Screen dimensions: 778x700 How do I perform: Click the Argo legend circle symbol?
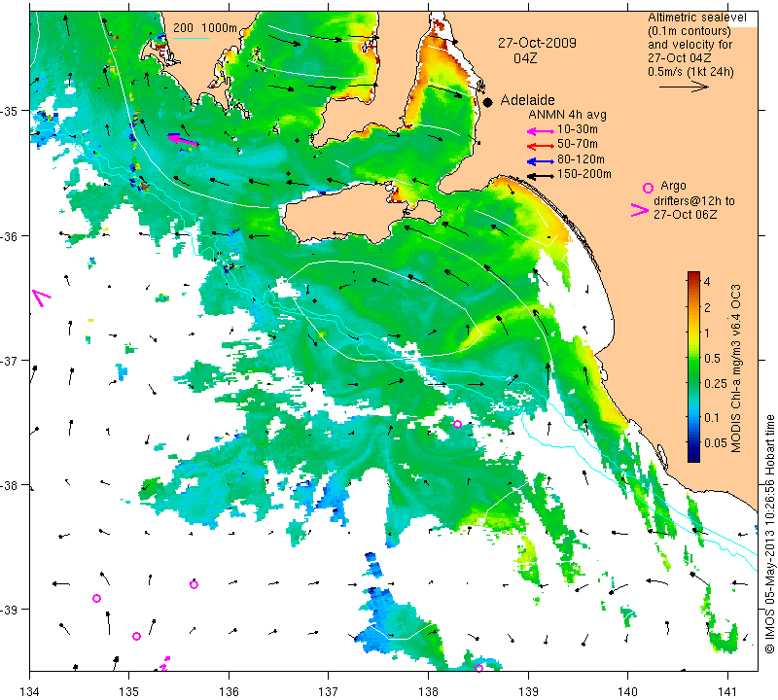pos(648,188)
